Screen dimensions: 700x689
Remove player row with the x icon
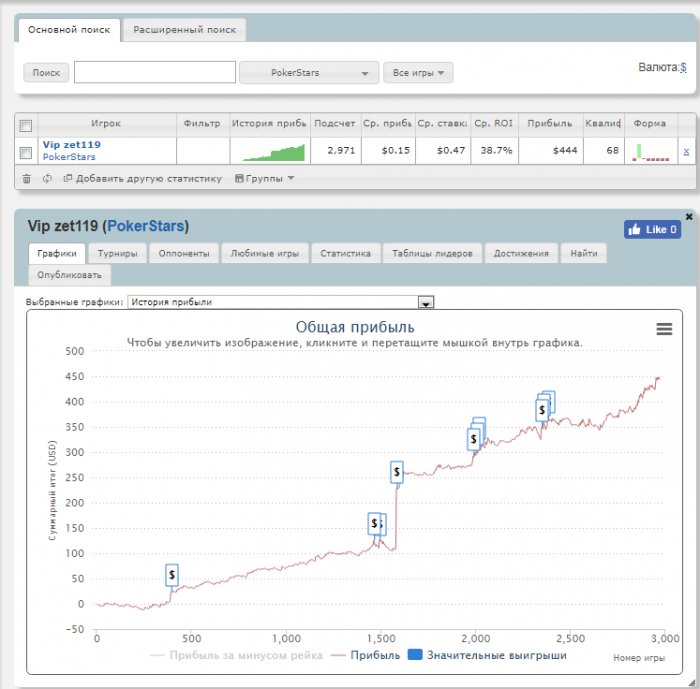pyautogui.click(x=686, y=151)
